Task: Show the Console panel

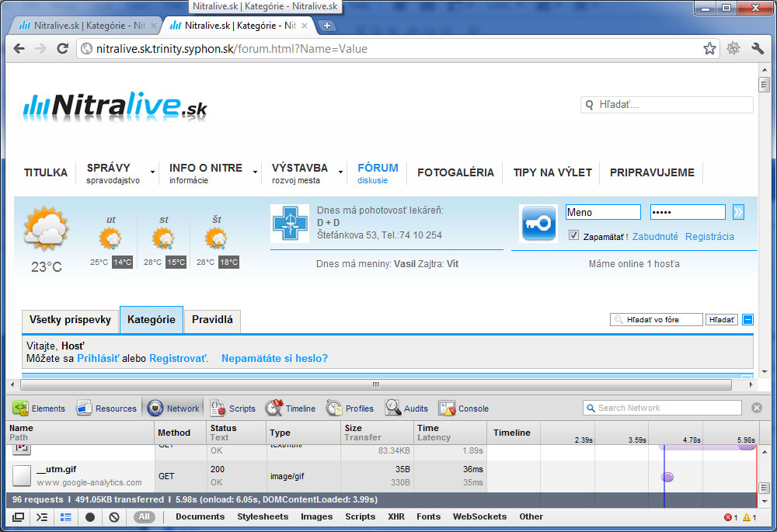Action: [x=464, y=409]
